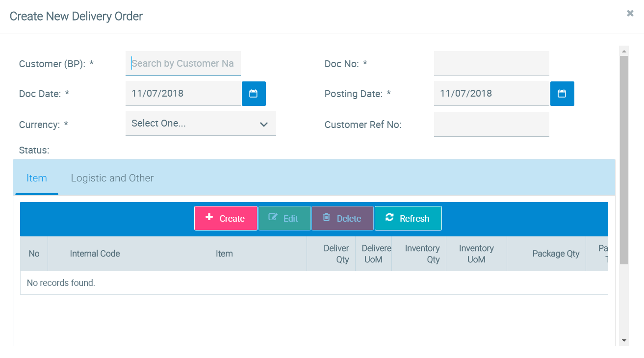
Task: Open the Posting Date calendar picker
Action: click(562, 94)
